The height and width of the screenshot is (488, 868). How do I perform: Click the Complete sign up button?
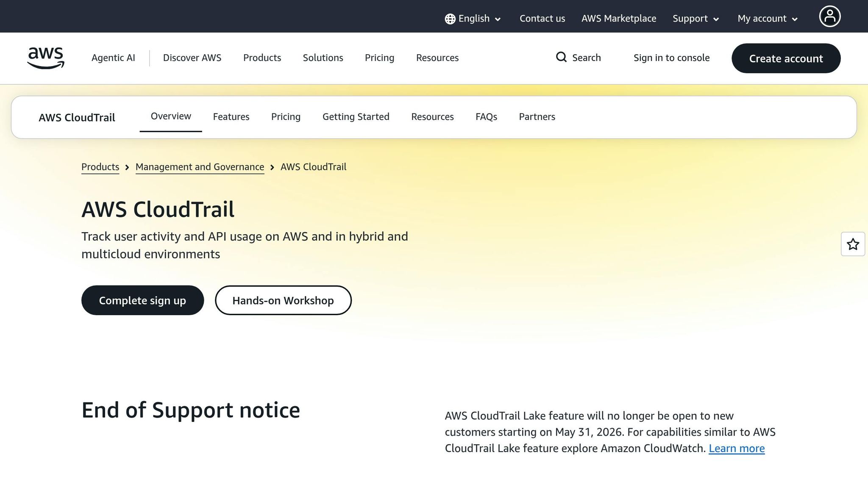pyautogui.click(x=142, y=300)
